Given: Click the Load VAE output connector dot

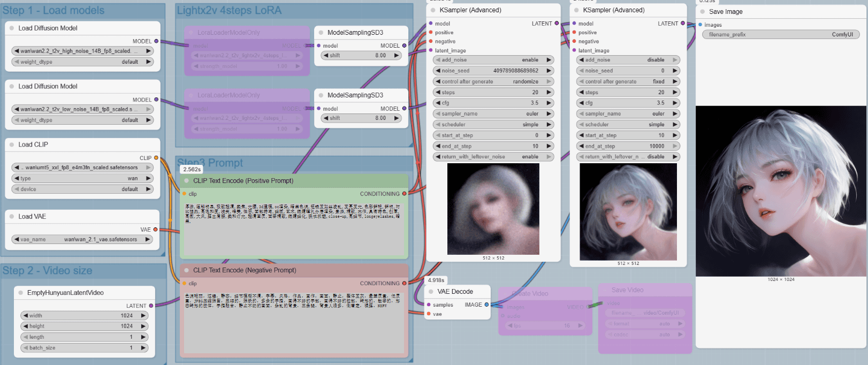Looking at the screenshot, I should point(156,230).
